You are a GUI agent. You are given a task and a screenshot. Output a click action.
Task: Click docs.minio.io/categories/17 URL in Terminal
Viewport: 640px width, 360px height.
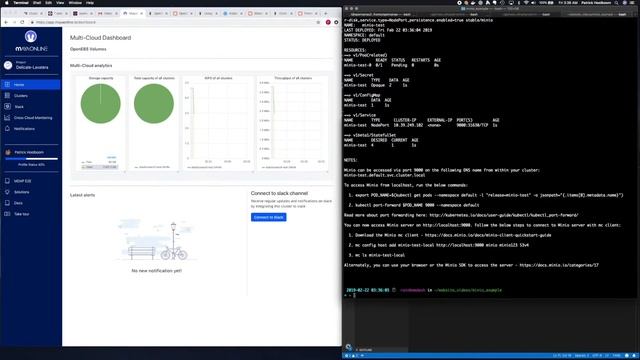point(559,265)
